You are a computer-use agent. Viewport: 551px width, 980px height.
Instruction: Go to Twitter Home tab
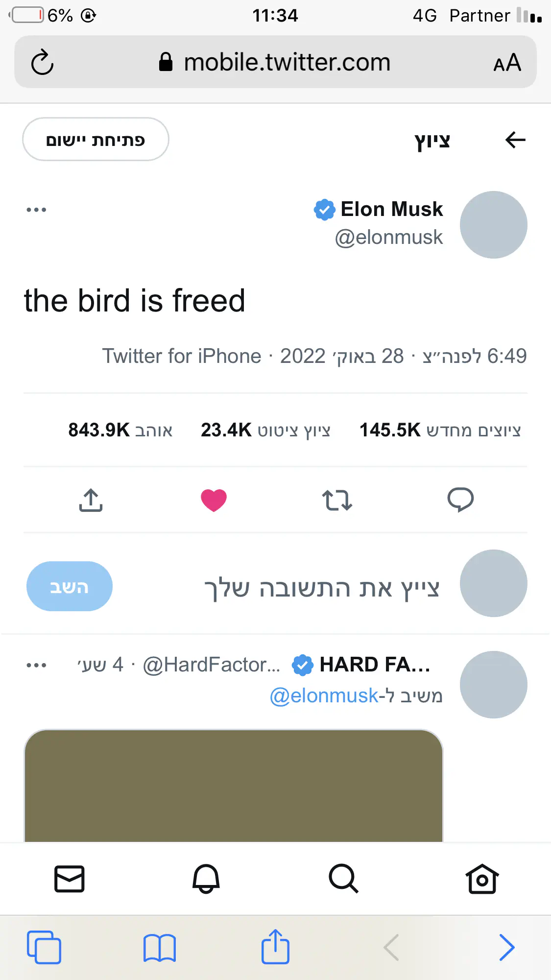482,879
